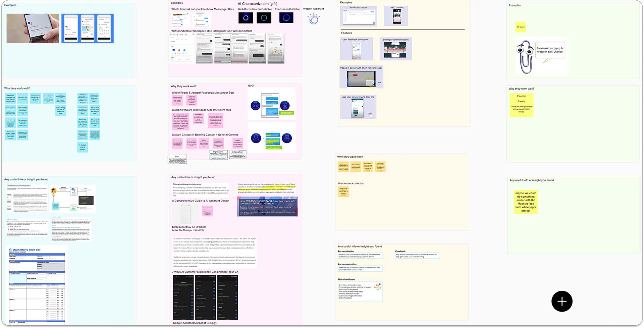Select 'Direct linking via APIs' blue sticky note
644x328 pixels.
click(x=60, y=111)
